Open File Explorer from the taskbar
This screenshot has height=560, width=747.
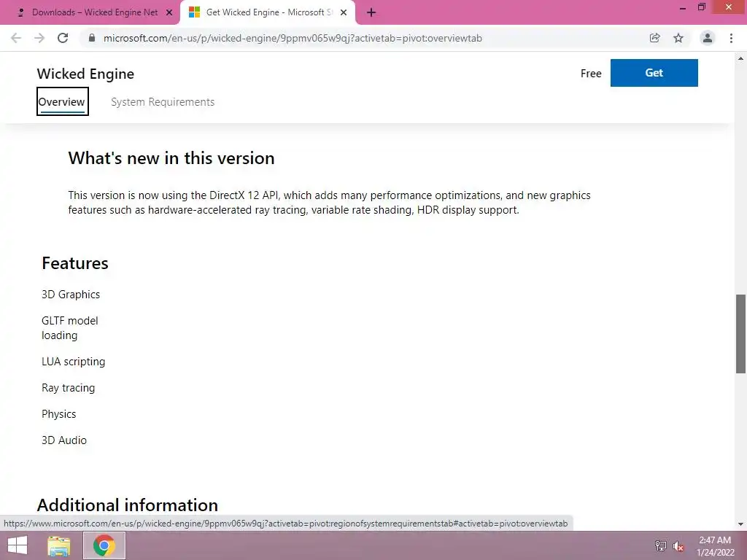[59, 545]
